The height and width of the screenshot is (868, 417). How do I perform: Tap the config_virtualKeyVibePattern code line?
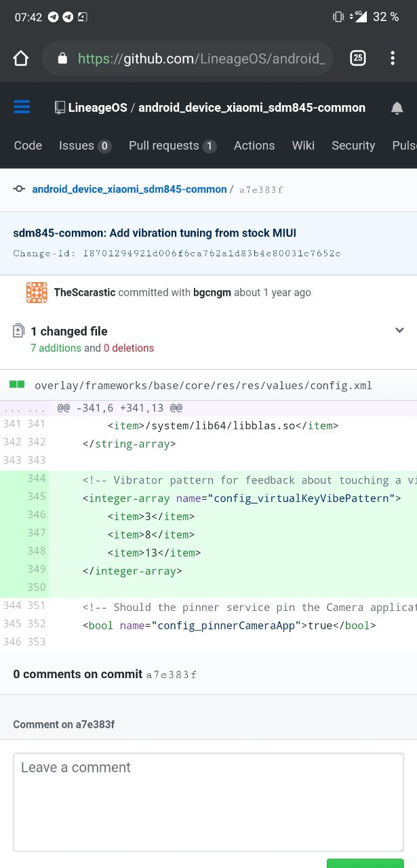(x=242, y=498)
